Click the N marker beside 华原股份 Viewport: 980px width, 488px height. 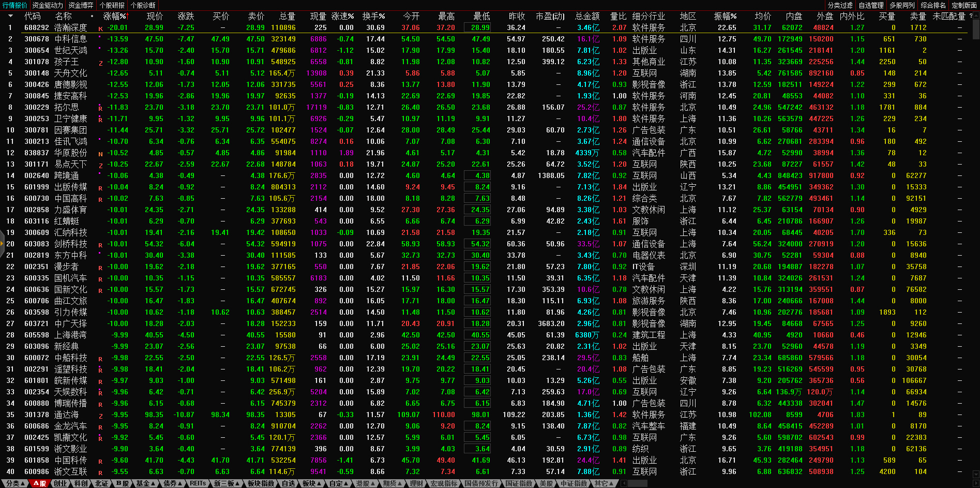click(100, 154)
